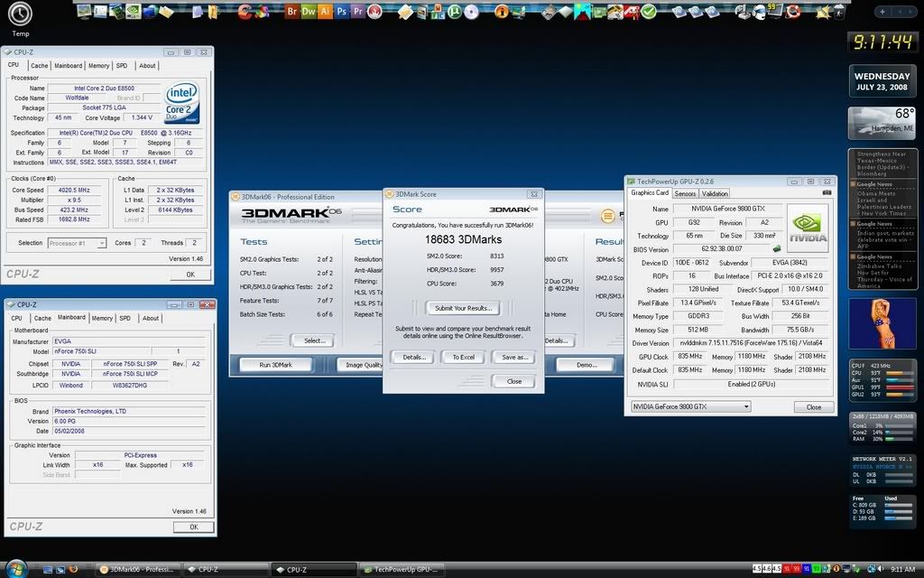Switch to the Cache tab in top CPU-Z
The image size is (924, 578).
[x=39, y=65]
